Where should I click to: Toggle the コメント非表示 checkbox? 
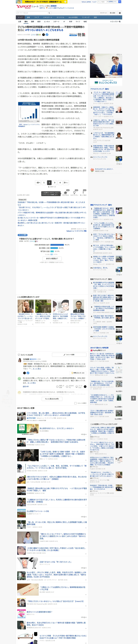75,403
